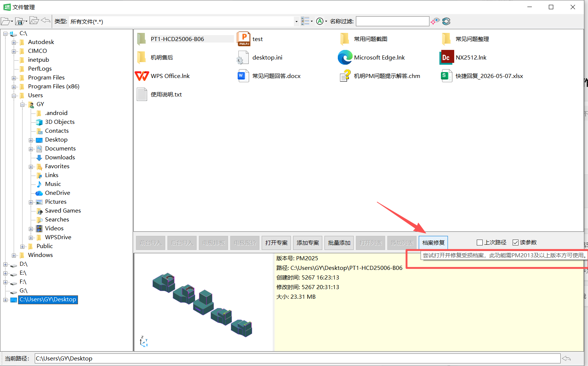Click the disabled 后台导入 button
Image resolution: width=588 pixels, height=366 pixels.
(182, 243)
